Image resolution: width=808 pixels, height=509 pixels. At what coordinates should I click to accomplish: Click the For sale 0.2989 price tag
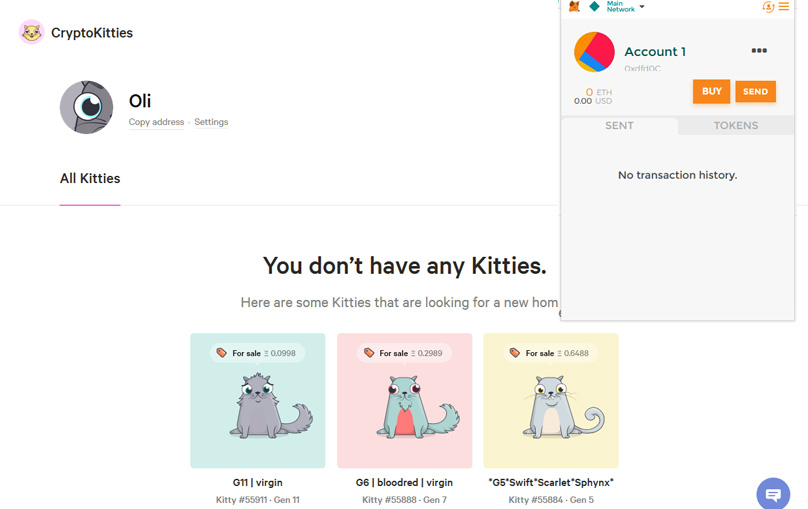coord(404,353)
